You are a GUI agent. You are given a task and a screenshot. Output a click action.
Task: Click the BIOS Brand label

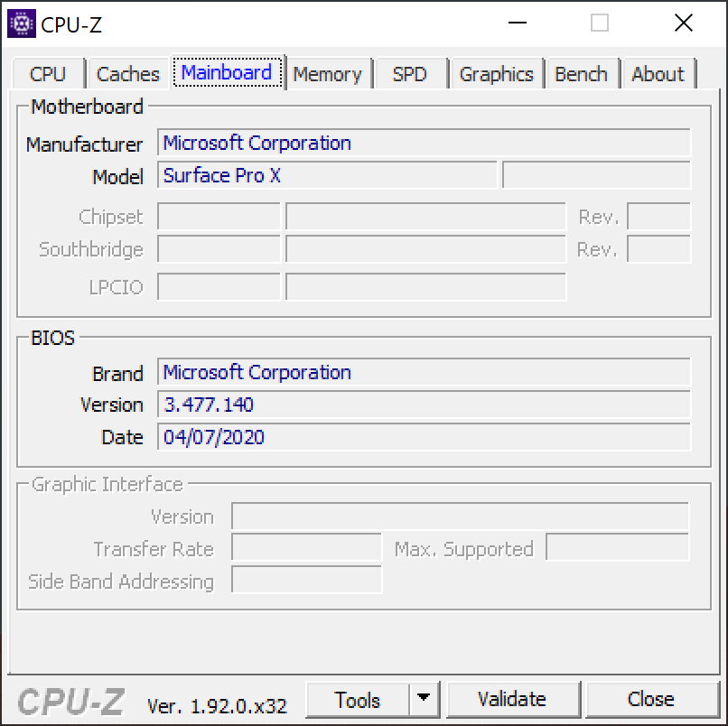tap(118, 374)
